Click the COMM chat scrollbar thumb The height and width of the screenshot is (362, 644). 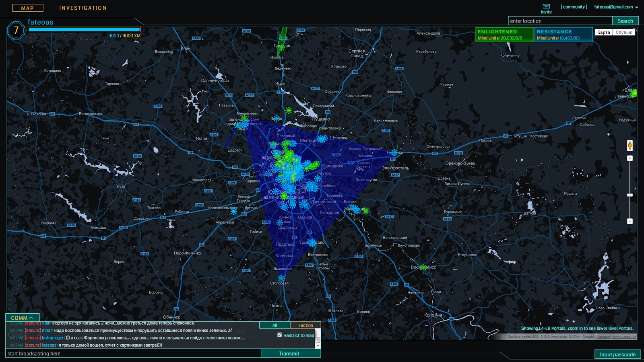point(318,340)
